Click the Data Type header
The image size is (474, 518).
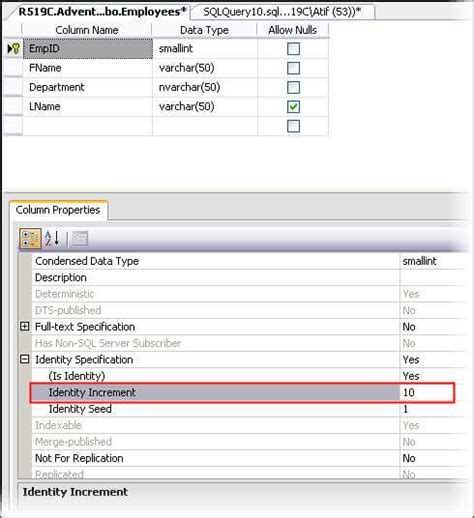tap(204, 30)
